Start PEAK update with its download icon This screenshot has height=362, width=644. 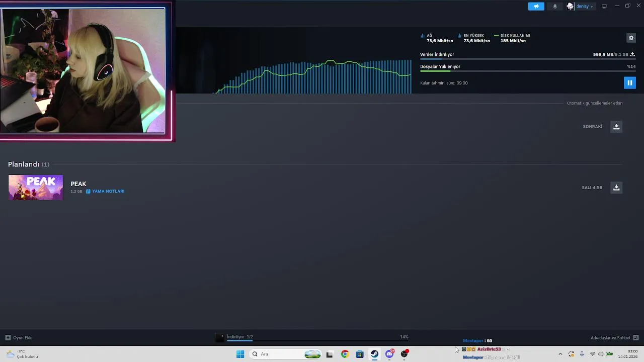pyautogui.click(x=616, y=187)
